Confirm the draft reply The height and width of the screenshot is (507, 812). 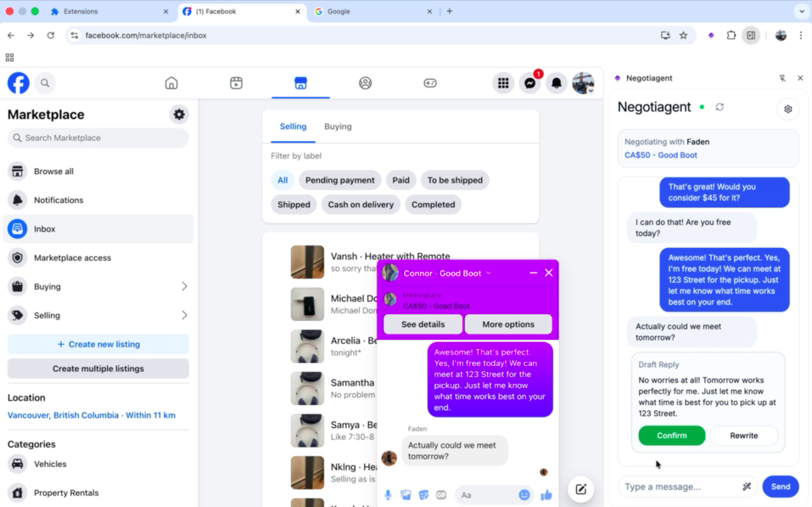[672, 436]
